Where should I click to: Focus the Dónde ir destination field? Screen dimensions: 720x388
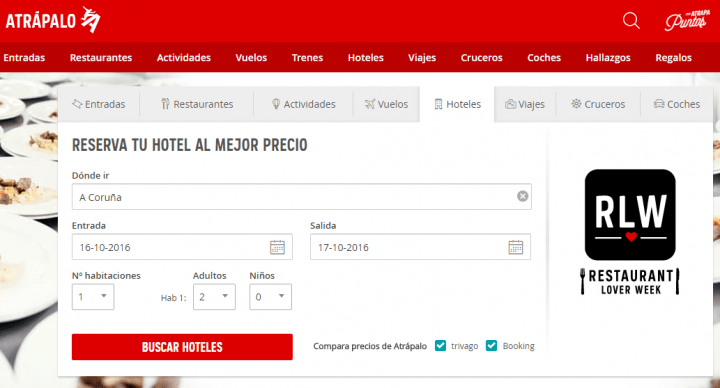[302, 197]
